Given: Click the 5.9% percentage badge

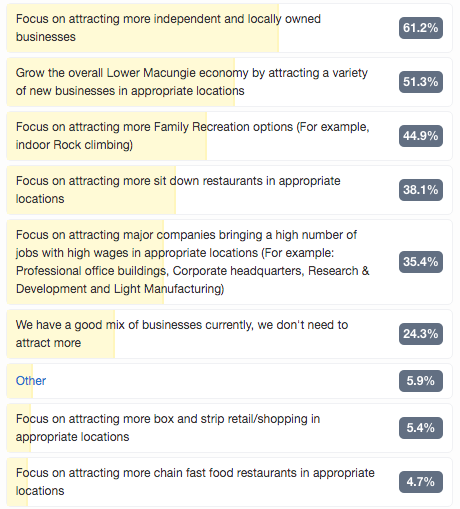Looking at the screenshot, I should click(421, 381).
